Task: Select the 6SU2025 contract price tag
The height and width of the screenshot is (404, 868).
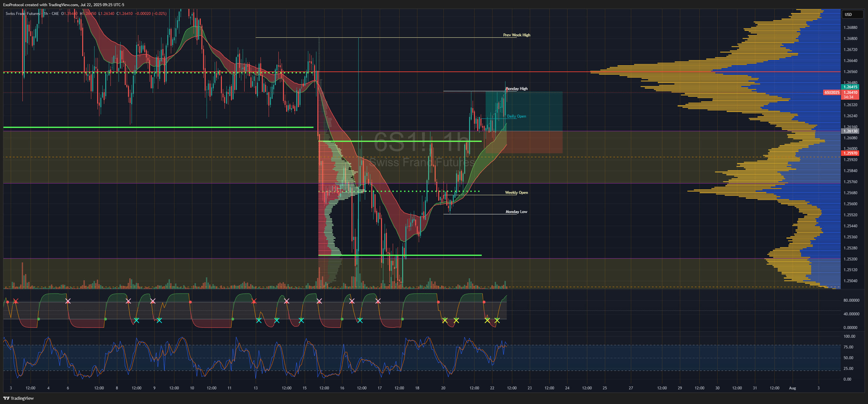Action: (x=832, y=92)
